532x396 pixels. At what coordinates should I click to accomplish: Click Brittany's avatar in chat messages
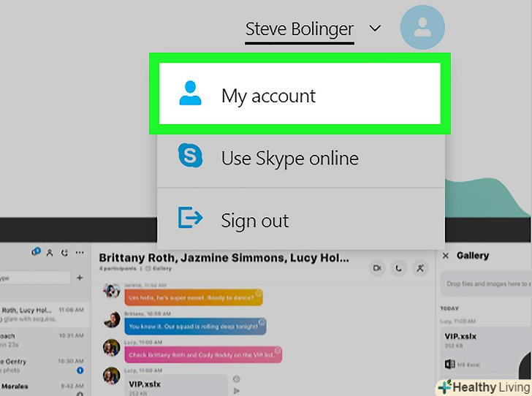[x=112, y=320]
